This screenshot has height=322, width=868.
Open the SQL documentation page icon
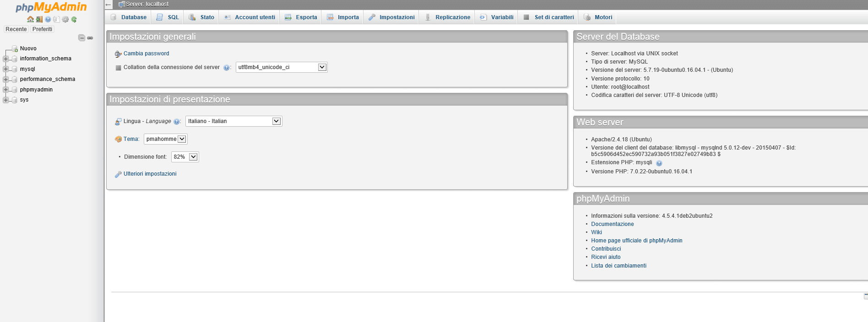(x=56, y=19)
